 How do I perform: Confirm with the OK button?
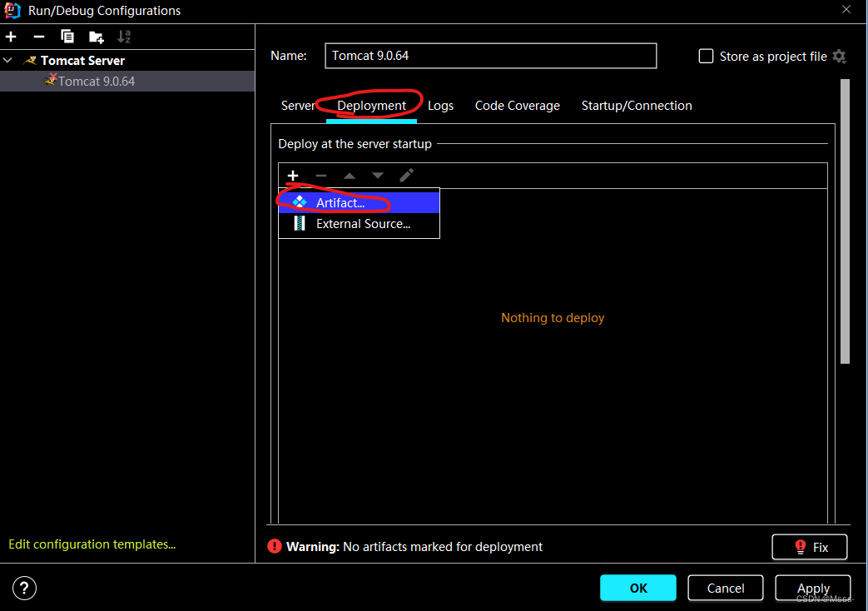[x=638, y=588]
